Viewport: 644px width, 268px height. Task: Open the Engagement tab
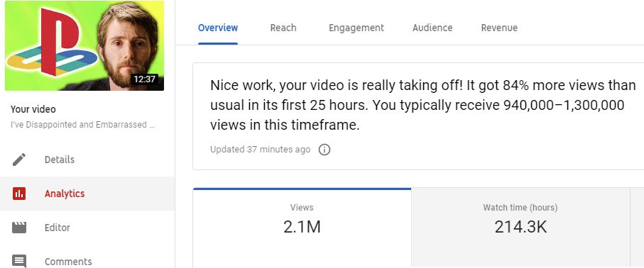coord(356,28)
